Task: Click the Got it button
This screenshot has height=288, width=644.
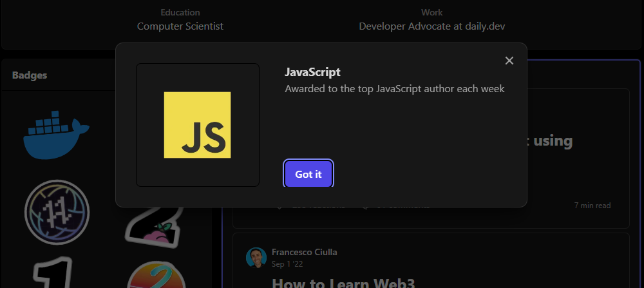Action: tap(308, 174)
